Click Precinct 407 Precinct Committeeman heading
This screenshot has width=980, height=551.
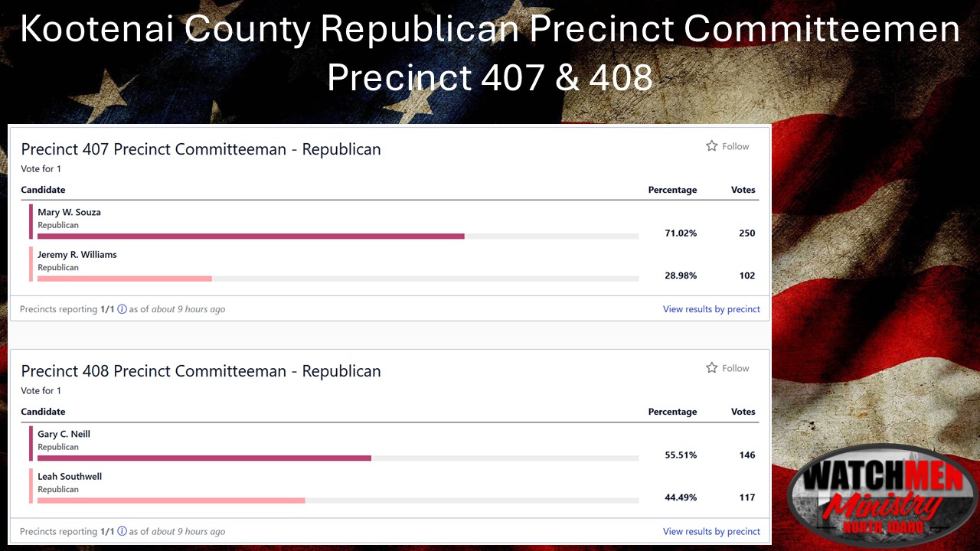tap(201, 149)
